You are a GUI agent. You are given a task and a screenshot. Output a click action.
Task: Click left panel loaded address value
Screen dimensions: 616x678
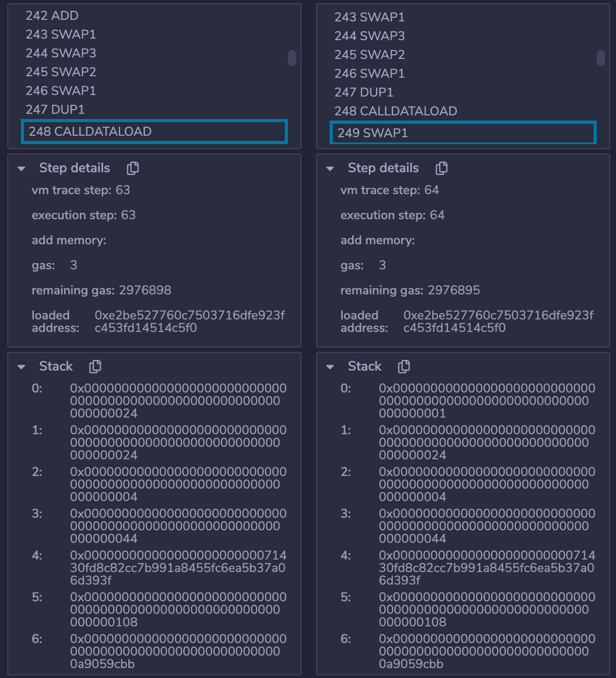click(x=190, y=322)
